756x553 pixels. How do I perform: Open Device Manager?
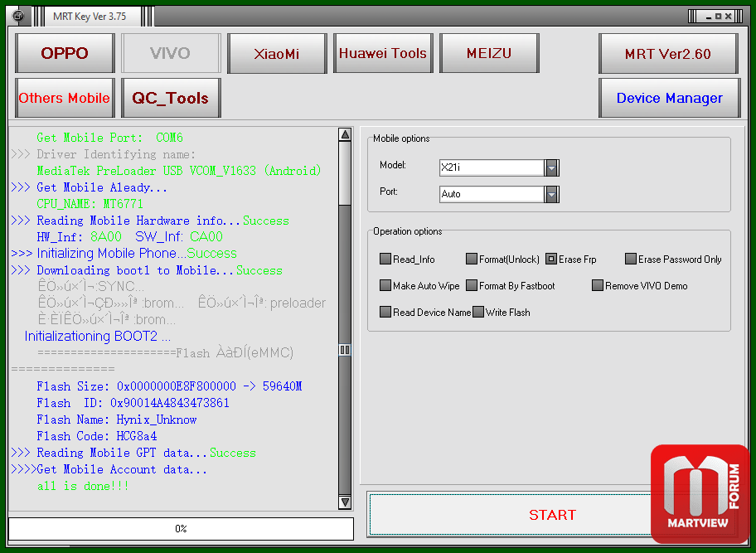(669, 98)
